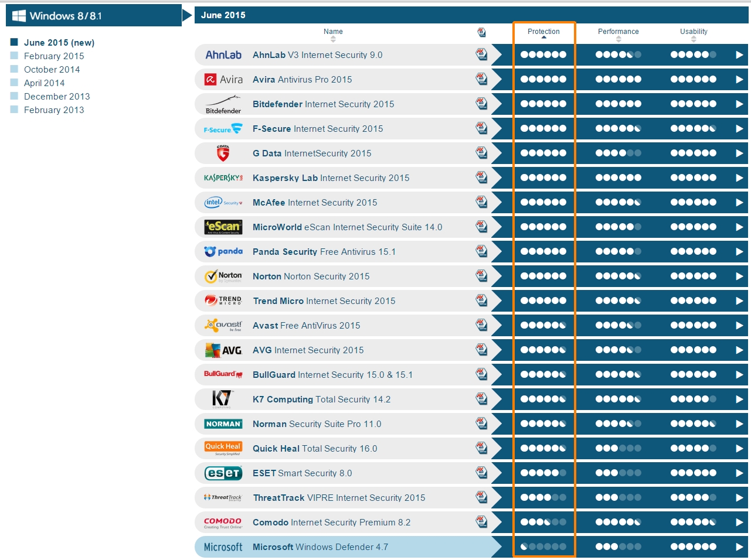Select the K7 Computing logo

(x=223, y=399)
